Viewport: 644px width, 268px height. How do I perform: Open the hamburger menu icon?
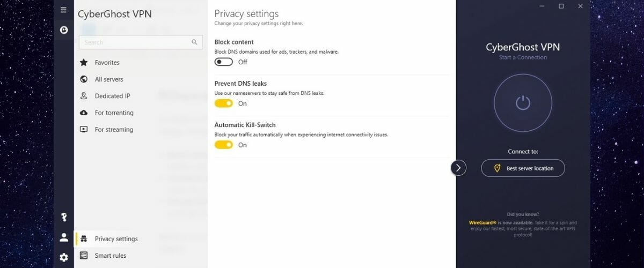pyautogui.click(x=63, y=10)
